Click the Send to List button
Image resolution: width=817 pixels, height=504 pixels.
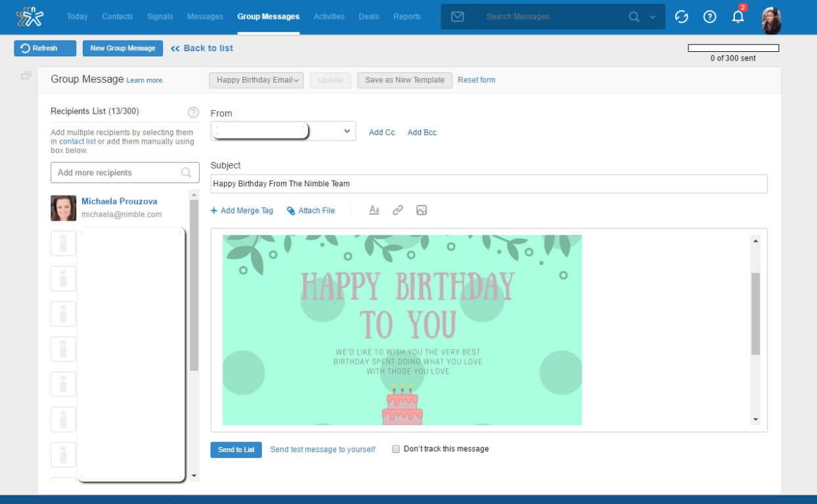[x=236, y=450]
